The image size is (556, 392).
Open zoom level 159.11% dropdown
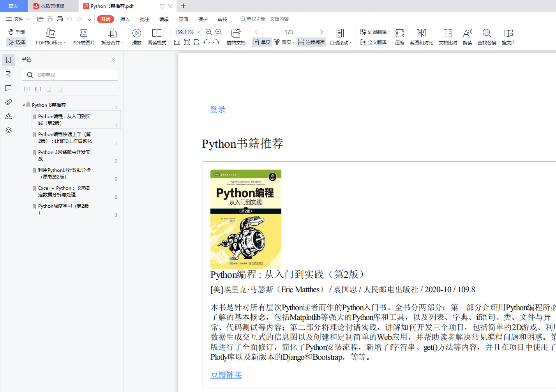[x=198, y=32]
